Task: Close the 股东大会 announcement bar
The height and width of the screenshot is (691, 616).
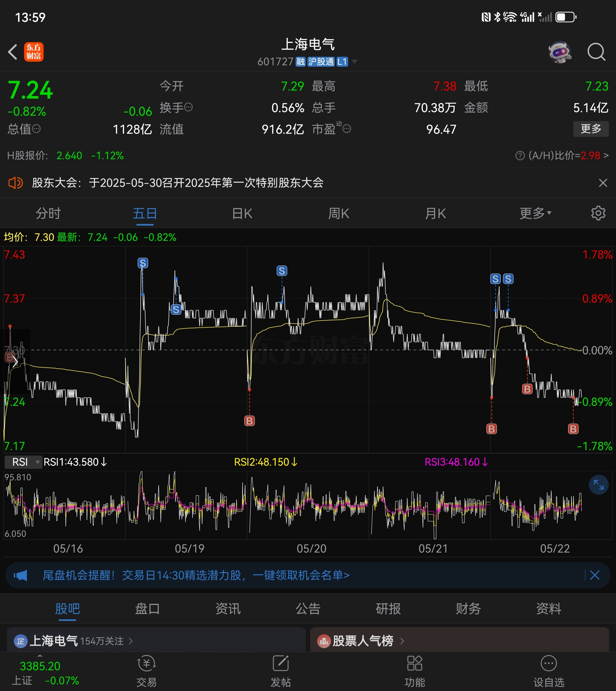Action: click(603, 183)
